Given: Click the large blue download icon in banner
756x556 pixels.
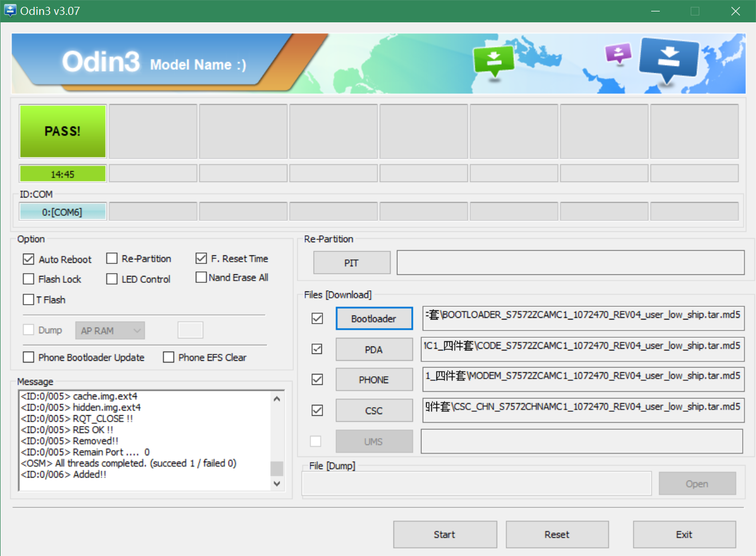Looking at the screenshot, I should tap(668, 59).
